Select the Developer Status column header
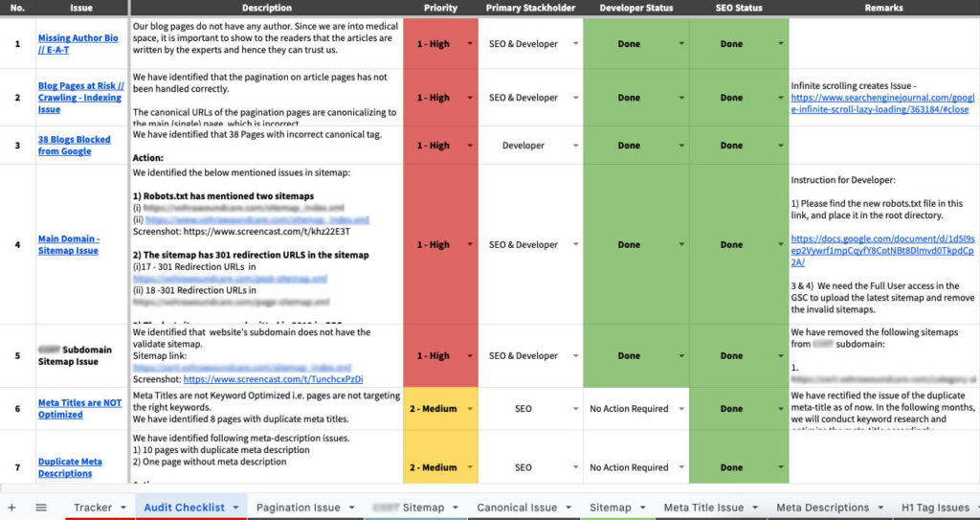Image resolution: width=980 pixels, height=520 pixels. coord(636,8)
